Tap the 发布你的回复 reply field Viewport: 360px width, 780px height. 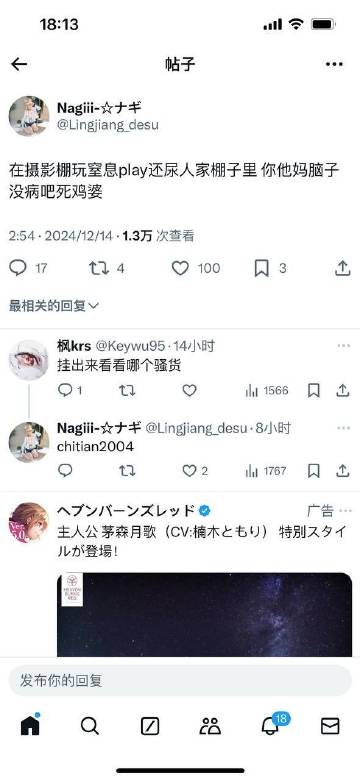click(180, 680)
